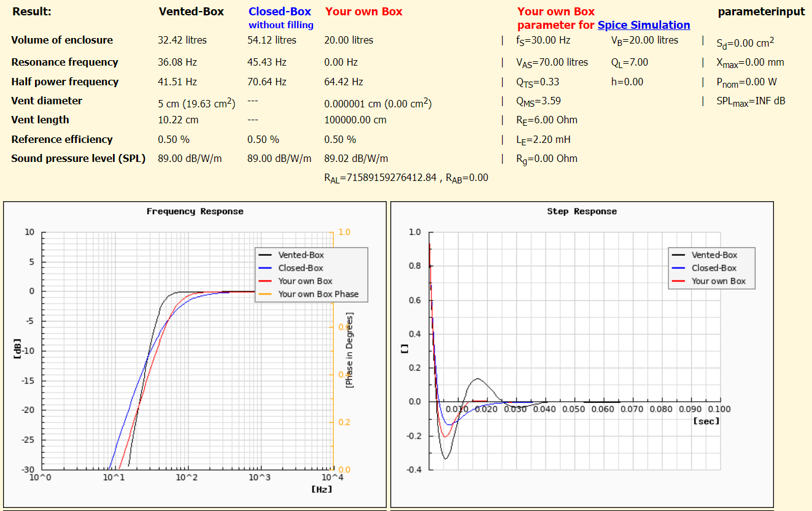Select the 'Half power frequency' row label
812x511 pixels.
64,82
